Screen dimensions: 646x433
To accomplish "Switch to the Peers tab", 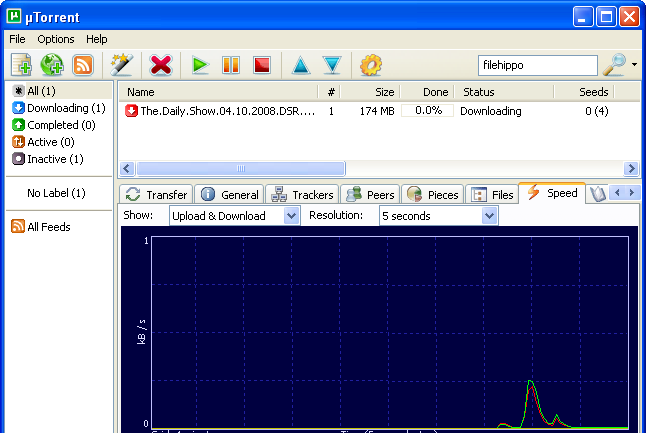I will 370,194.
